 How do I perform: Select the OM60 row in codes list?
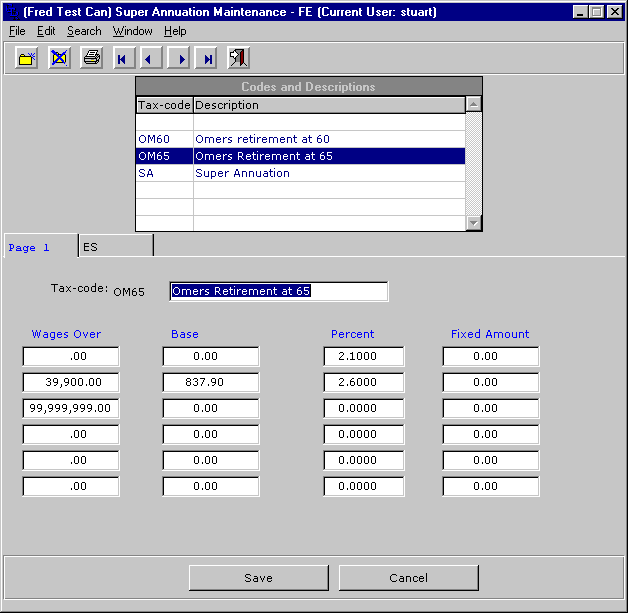[300, 139]
